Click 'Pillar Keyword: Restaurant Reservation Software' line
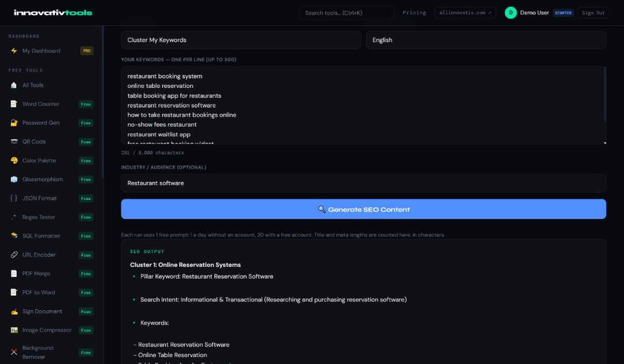Viewport: 624px width, 364px height. tap(207, 277)
